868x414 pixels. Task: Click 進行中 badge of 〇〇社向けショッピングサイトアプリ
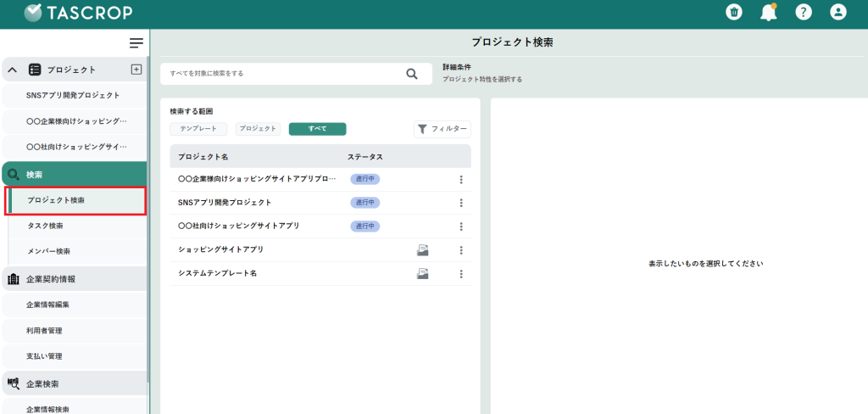364,227
